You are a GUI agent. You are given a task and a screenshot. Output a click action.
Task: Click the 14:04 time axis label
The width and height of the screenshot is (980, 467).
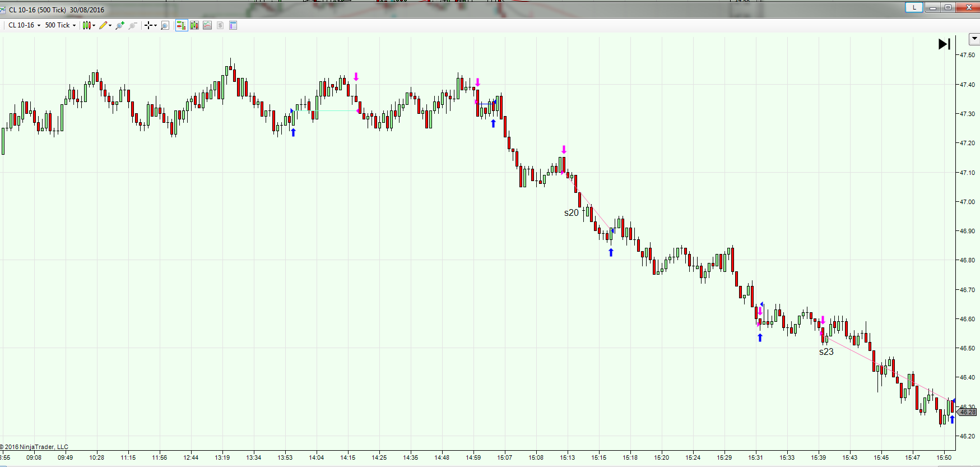tap(316, 457)
